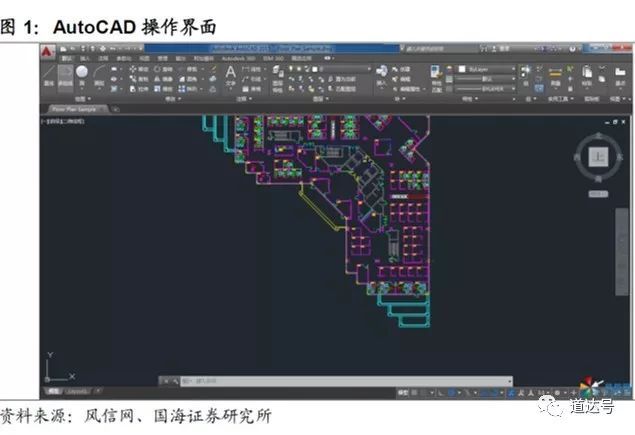Choose the Rotate (旋转) modify tool
The image size is (635, 435).
coord(162,69)
